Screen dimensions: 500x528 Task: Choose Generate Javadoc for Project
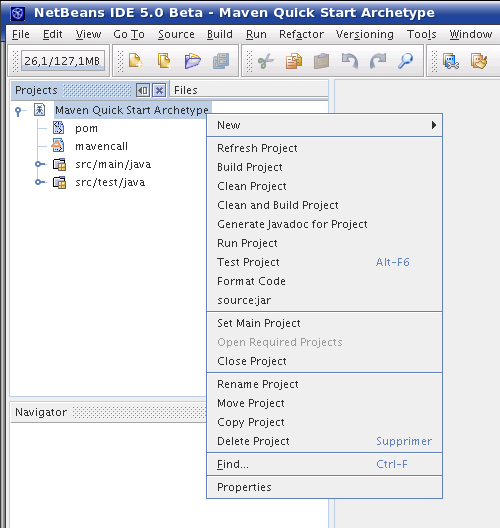[x=324, y=224]
